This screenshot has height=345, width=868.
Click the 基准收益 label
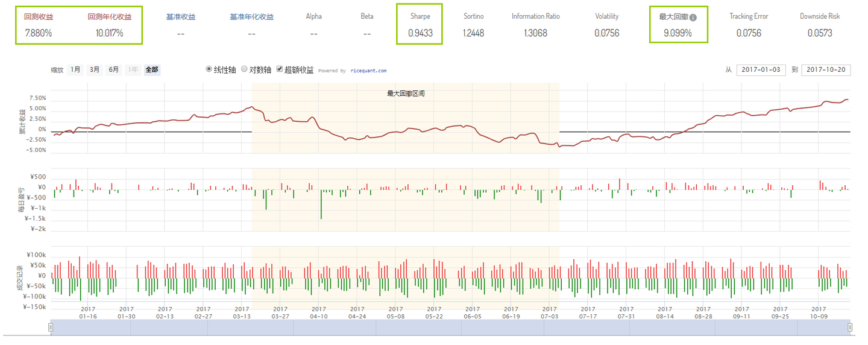181,17
